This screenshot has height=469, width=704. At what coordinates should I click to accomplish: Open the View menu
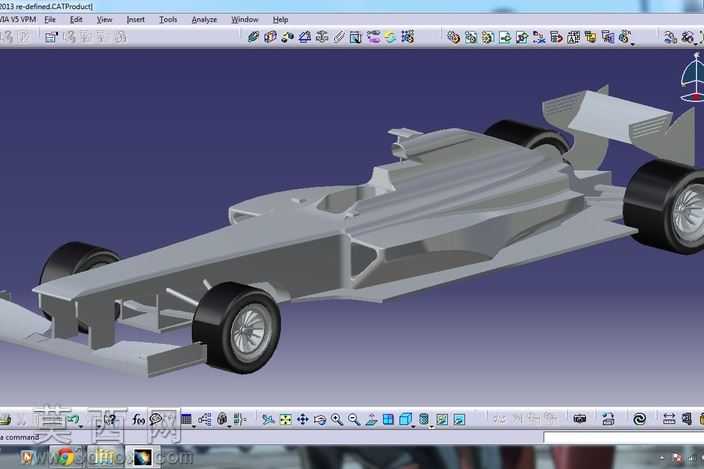coord(105,20)
